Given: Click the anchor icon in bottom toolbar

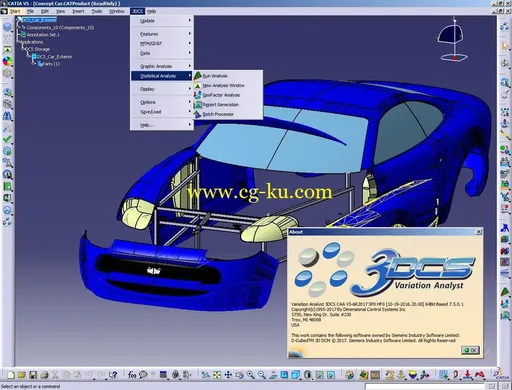Looking at the screenshot, I should [401, 375].
